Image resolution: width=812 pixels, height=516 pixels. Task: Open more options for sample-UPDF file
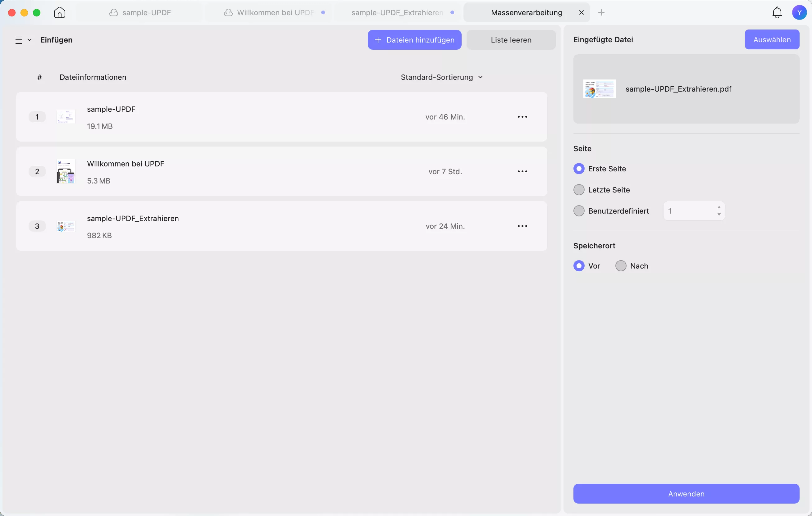[522, 117]
